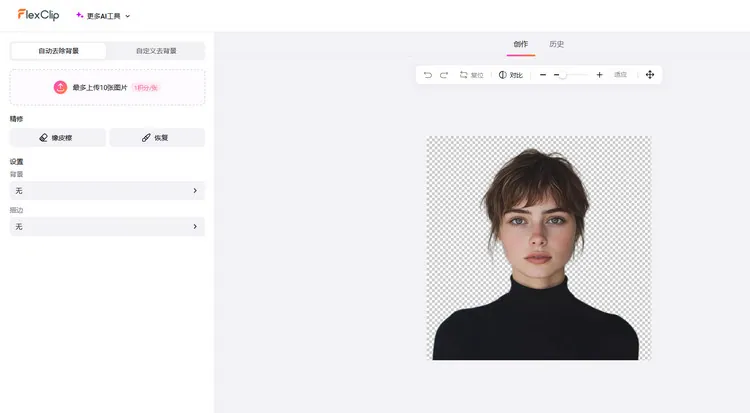Screen dimensions: 750x413
Task: Click the portrait image on canvas
Action: (x=539, y=248)
